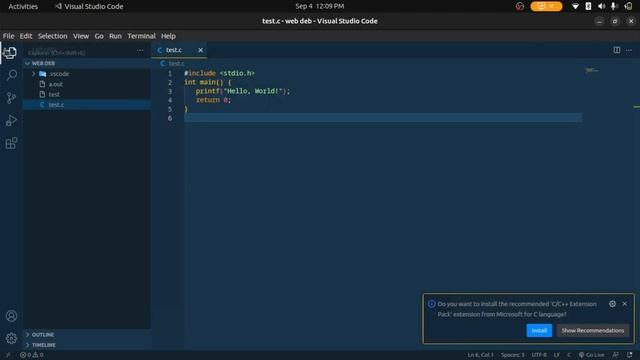Click the Go Live status bar button
This screenshot has height=360, width=640.
coord(591,355)
